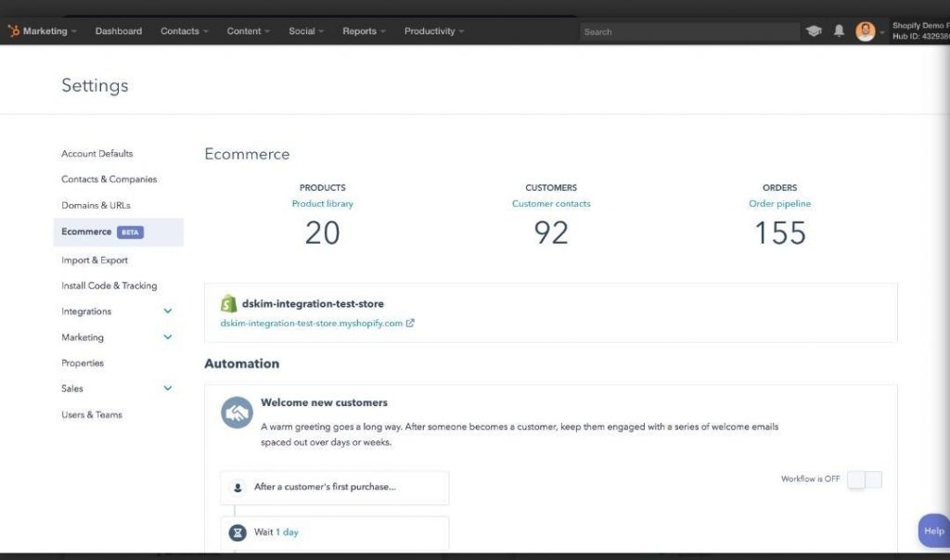Toggle the Workflow is OFF switch
Image resolution: width=950 pixels, height=560 pixels.
coord(865,479)
